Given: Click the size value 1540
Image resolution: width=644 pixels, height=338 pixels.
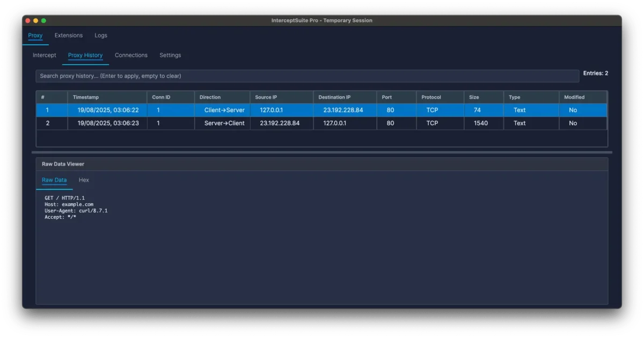Looking at the screenshot, I should pyautogui.click(x=481, y=123).
